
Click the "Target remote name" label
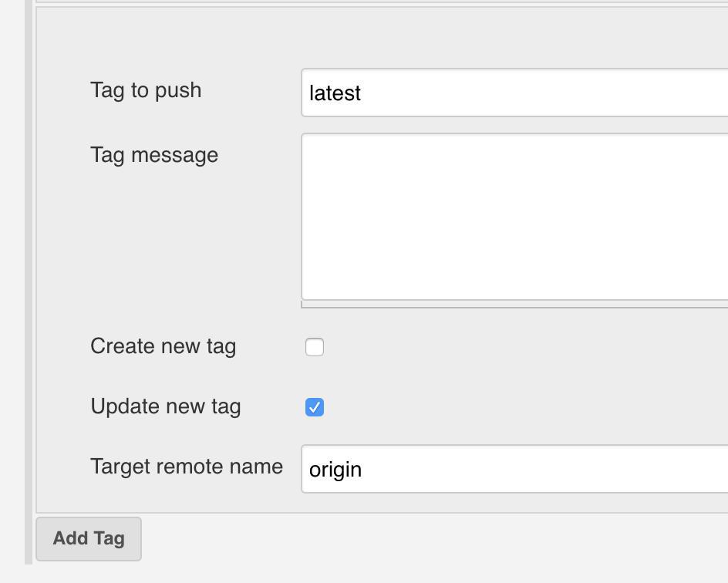click(187, 466)
